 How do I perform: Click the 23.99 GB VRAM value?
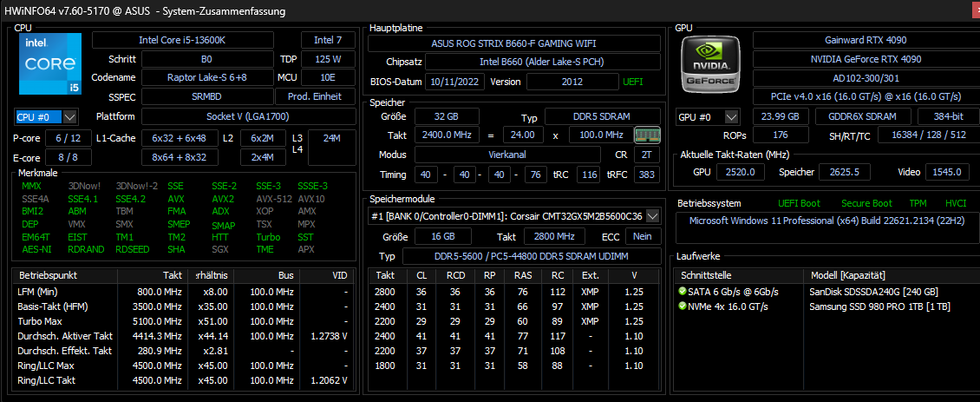tap(781, 116)
